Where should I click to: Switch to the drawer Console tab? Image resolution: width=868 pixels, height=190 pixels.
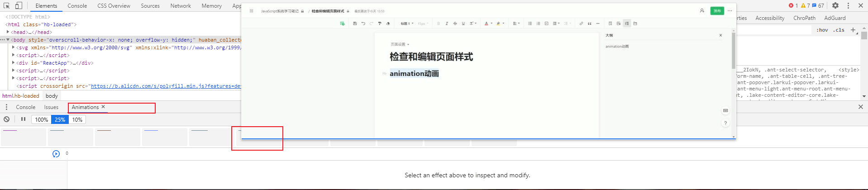[25, 107]
